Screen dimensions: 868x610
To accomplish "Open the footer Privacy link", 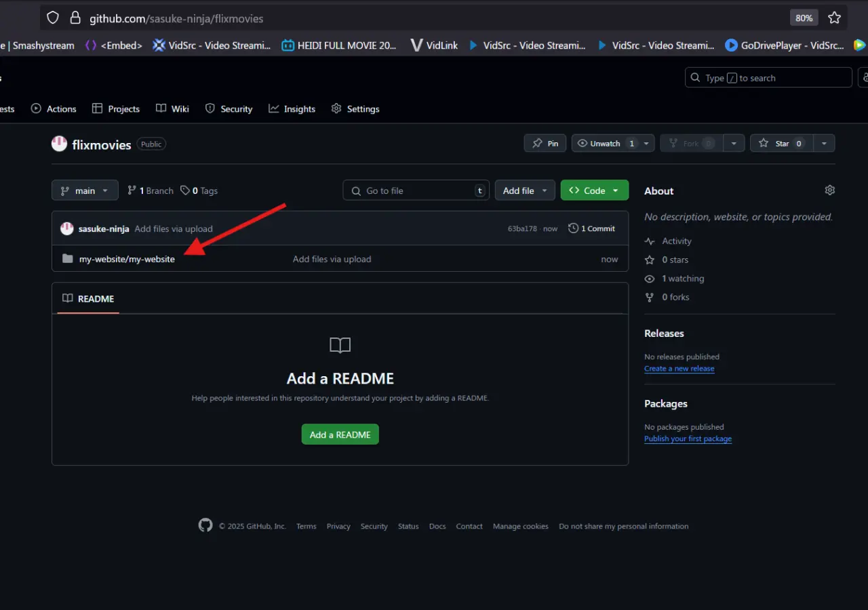I will 338,526.
